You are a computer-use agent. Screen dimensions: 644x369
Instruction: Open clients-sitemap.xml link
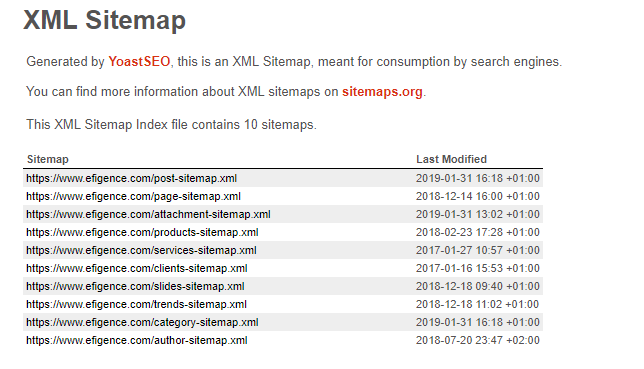(137, 269)
